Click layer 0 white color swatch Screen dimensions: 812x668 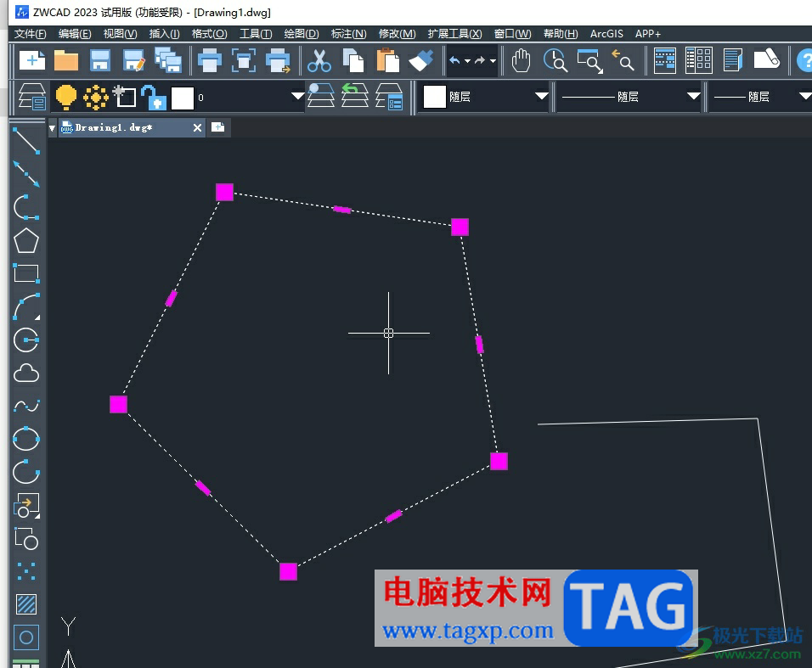[x=183, y=98]
